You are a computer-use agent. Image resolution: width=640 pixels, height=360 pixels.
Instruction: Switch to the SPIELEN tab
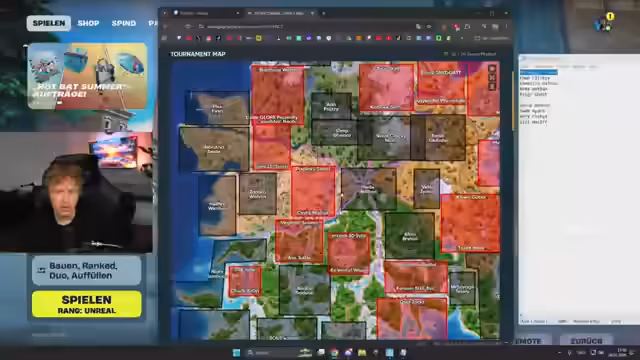pyautogui.click(x=49, y=23)
